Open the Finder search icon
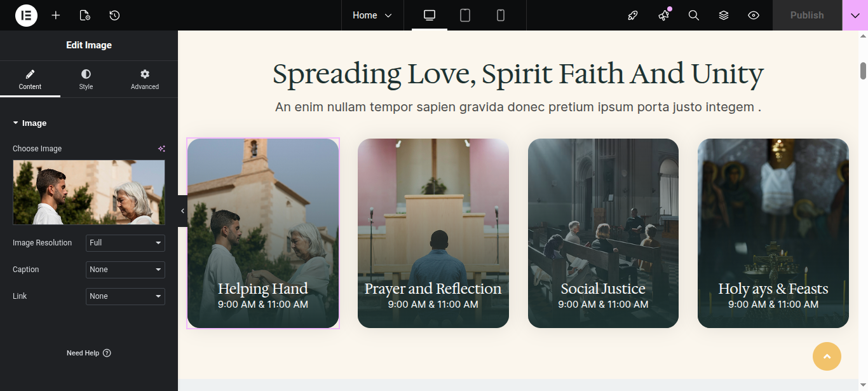This screenshot has width=868, height=391. 694,15
